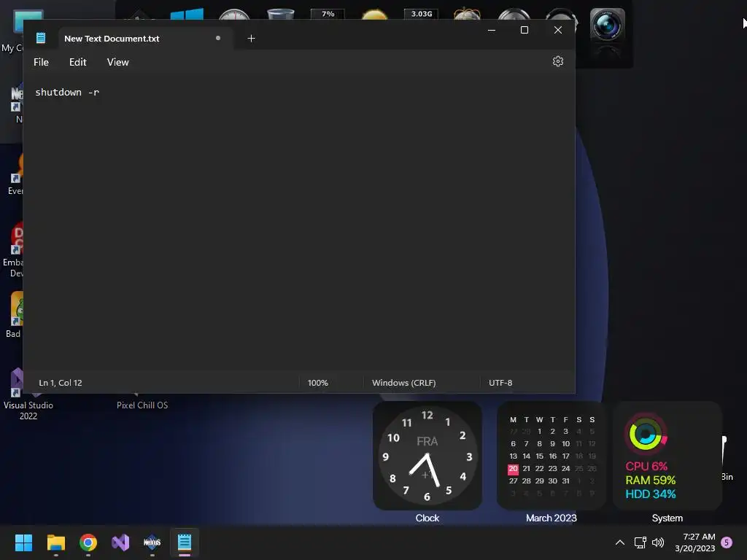This screenshot has height=560, width=747.
Task: Open notifications badge showing 5
Action: [x=727, y=542]
